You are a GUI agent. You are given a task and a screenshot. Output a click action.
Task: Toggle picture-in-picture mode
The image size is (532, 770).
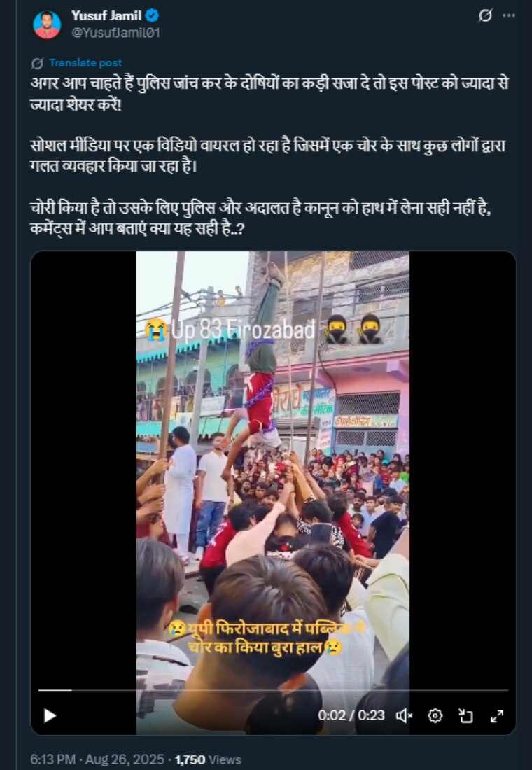[466, 715]
